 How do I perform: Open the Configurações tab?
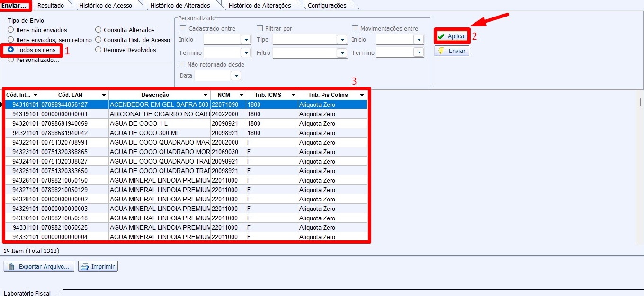pos(327,6)
